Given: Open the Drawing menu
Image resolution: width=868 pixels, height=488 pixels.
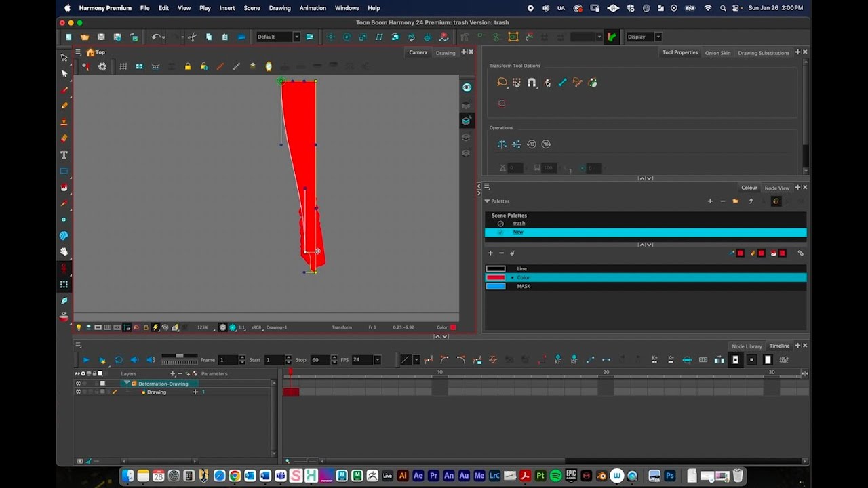Looking at the screenshot, I should click(279, 8).
